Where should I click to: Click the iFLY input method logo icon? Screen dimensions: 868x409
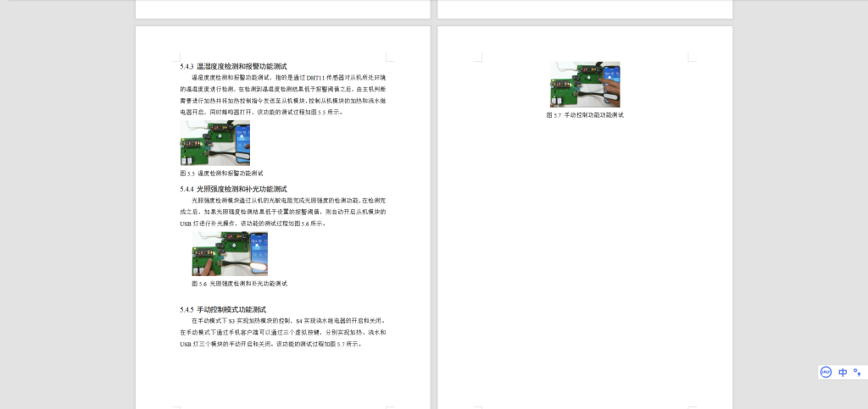pyautogui.click(x=826, y=372)
